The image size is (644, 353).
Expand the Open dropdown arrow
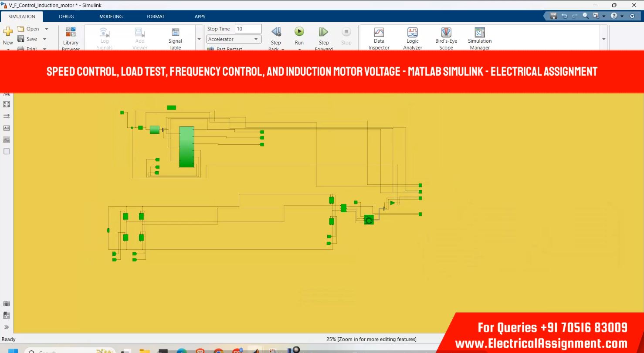[x=47, y=29]
